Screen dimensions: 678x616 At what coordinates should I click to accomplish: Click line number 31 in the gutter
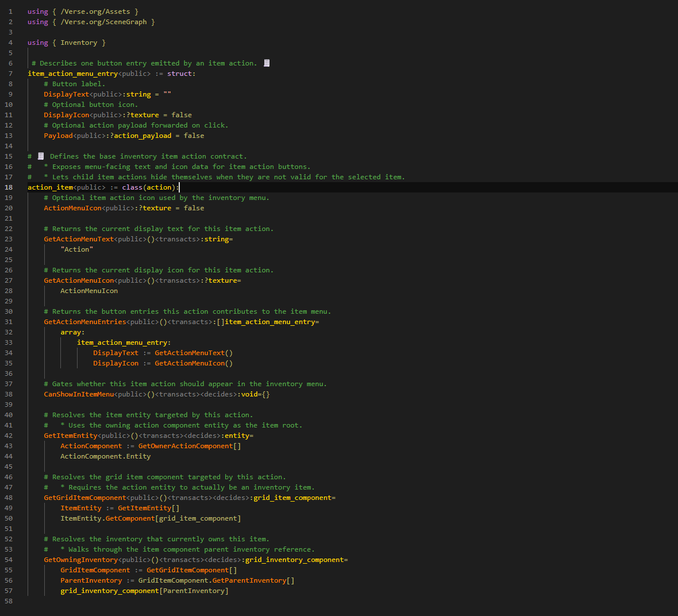(9, 322)
